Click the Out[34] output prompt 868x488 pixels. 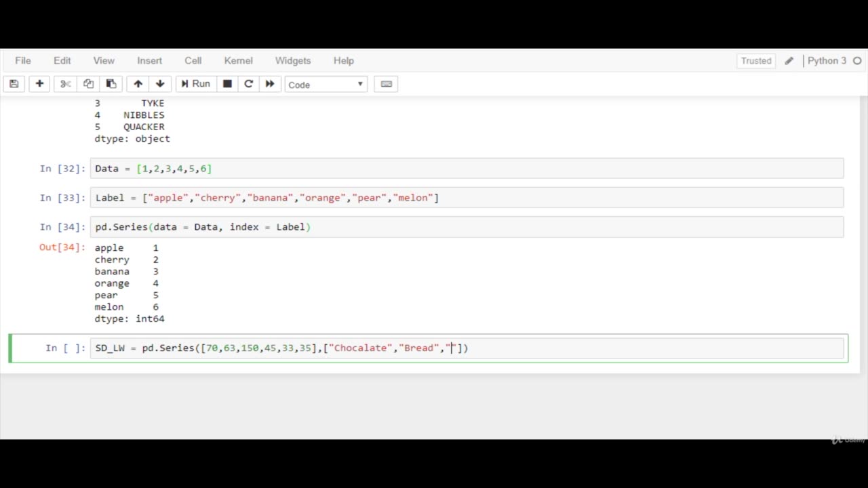point(62,247)
